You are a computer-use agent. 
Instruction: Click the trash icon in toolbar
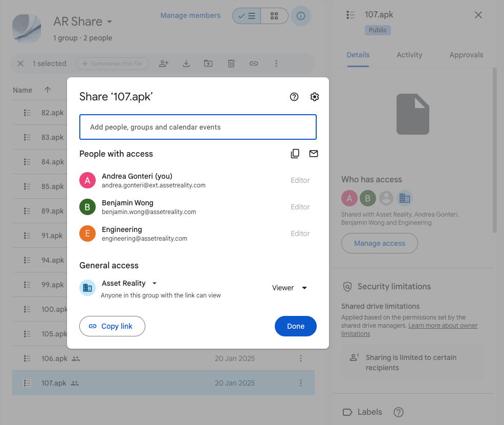[231, 63]
